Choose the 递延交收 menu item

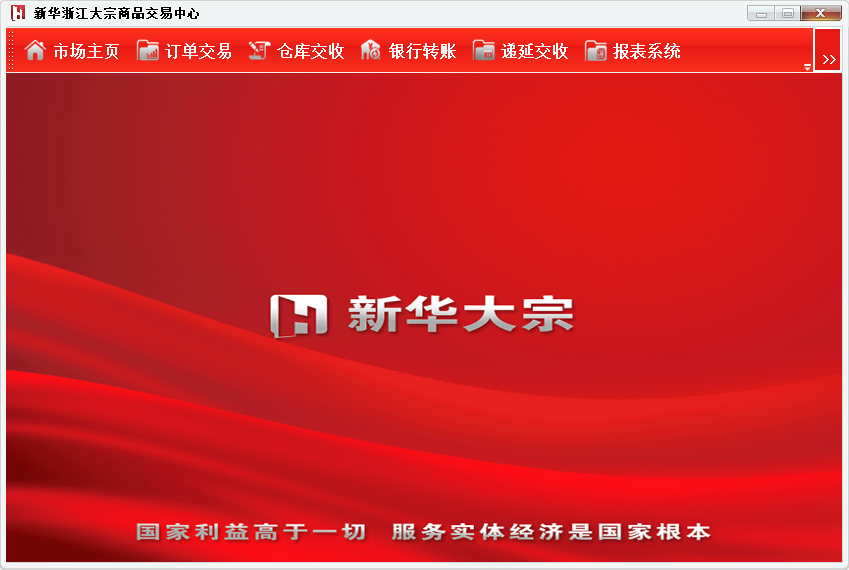tap(534, 51)
